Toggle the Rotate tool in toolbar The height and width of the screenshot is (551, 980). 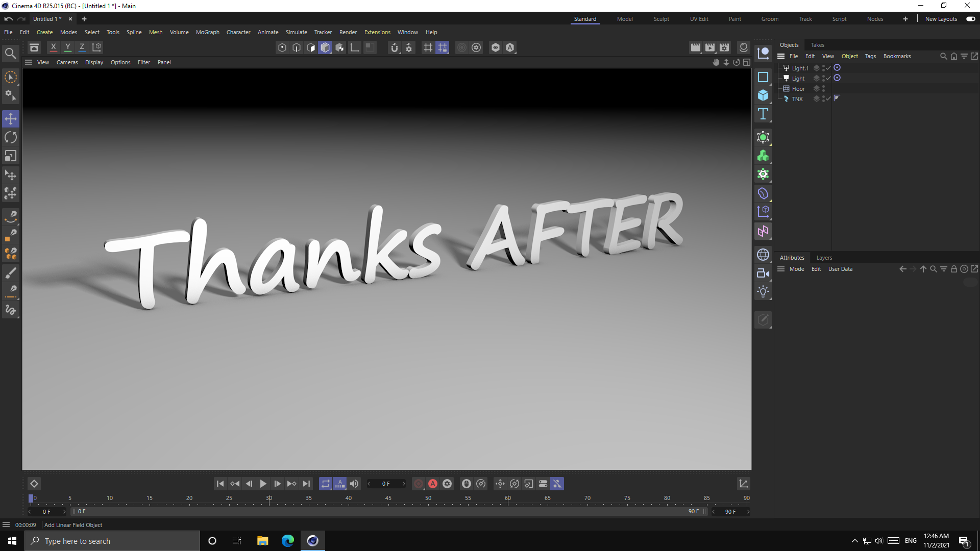(x=10, y=137)
